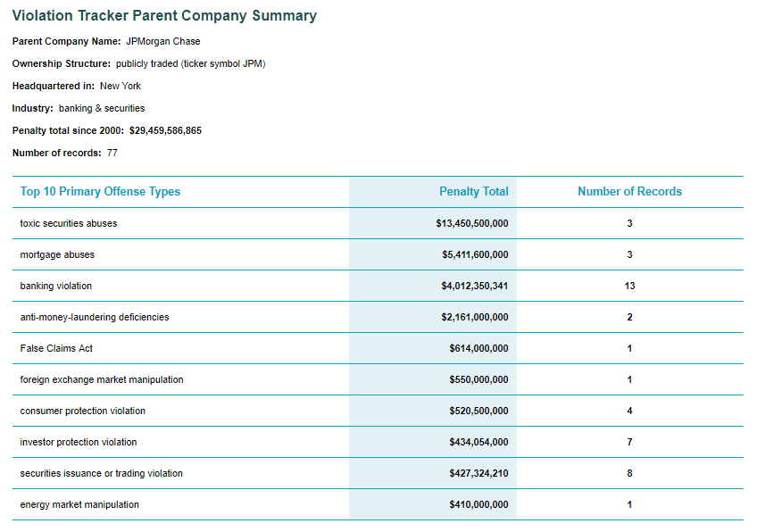757x532 pixels.
Task: Click the 'Number of records:' label
Action: click(57, 153)
